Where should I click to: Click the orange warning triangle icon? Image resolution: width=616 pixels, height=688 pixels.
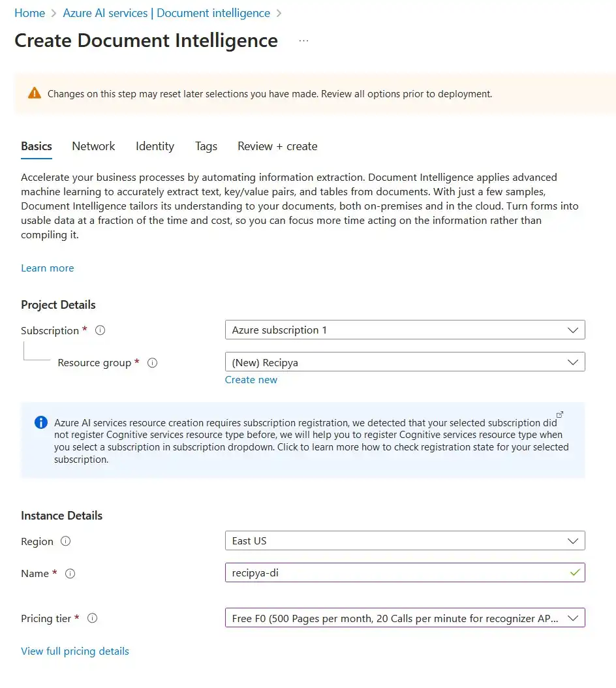click(35, 93)
